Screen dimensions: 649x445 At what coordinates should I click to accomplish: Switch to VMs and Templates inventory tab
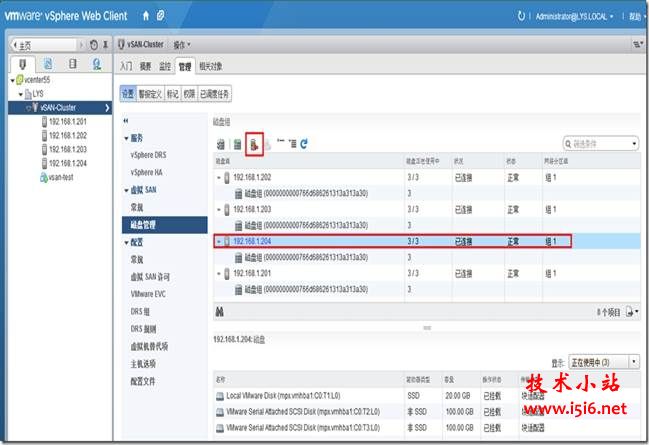point(48,64)
